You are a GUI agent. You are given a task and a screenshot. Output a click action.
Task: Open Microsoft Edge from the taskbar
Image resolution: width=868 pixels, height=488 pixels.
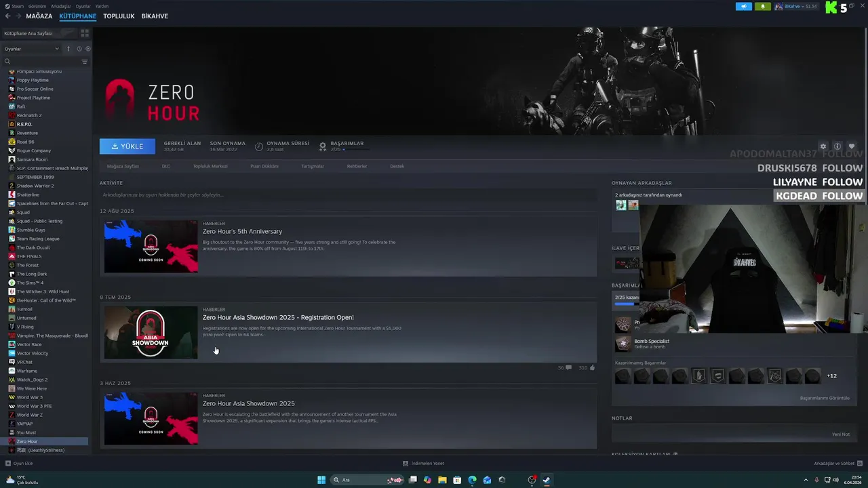click(x=472, y=480)
